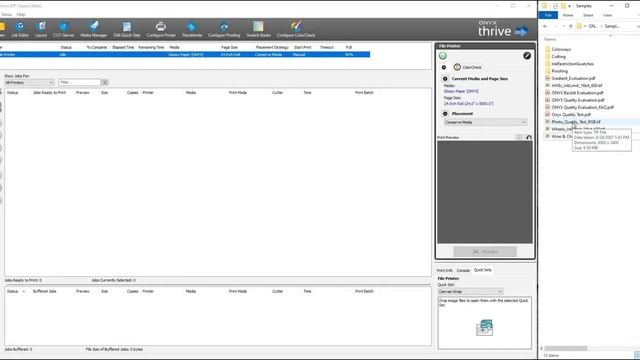Click the Name column header in Explorer
Screen dimensions: 640x360
click(x=550, y=39)
